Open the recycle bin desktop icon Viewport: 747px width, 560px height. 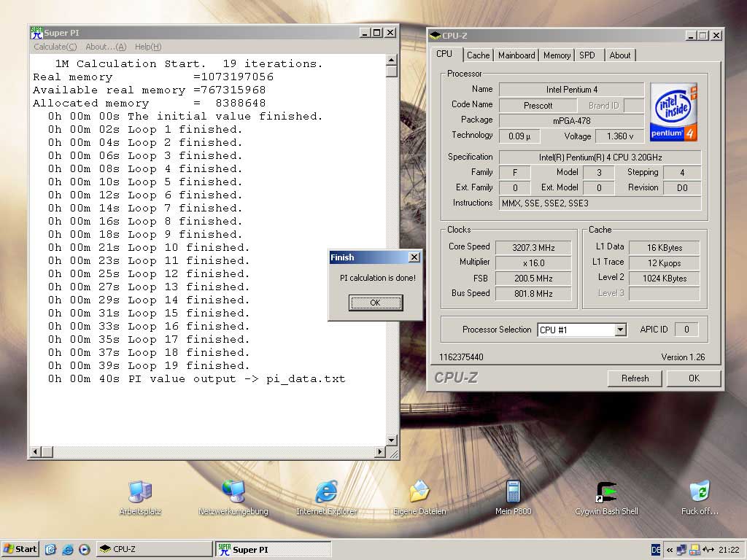click(700, 492)
